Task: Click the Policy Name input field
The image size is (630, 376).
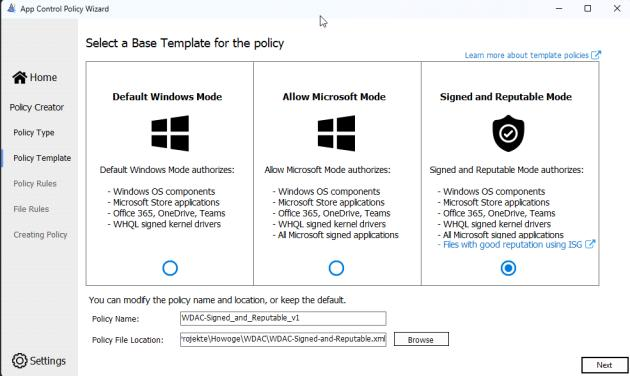Action: 283,318
